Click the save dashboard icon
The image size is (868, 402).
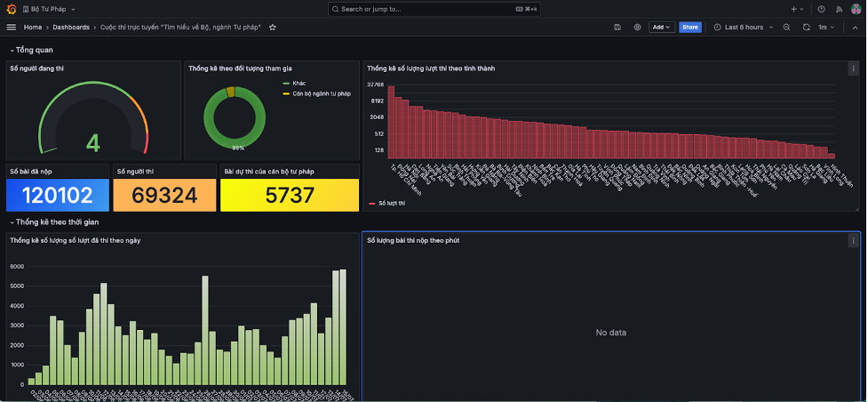pyautogui.click(x=617, y=28)
